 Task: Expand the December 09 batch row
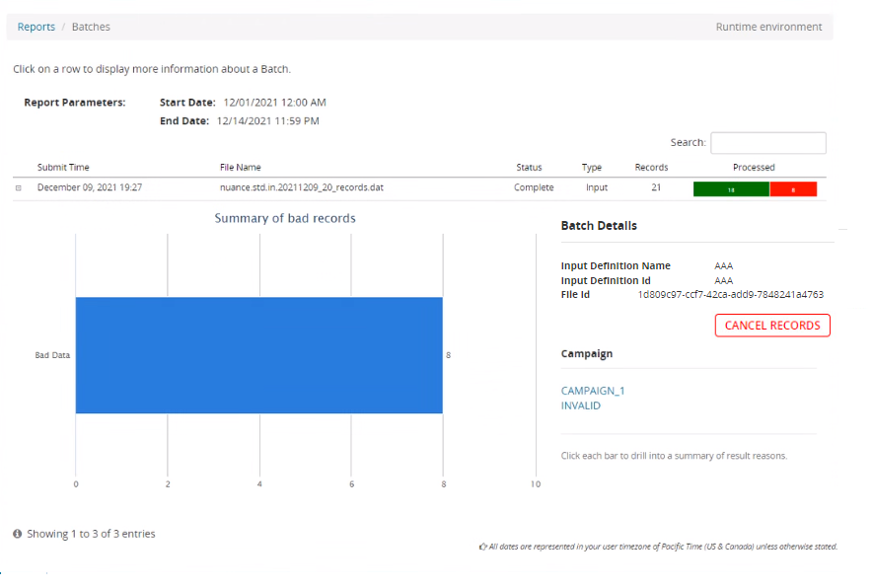(19, 187)
